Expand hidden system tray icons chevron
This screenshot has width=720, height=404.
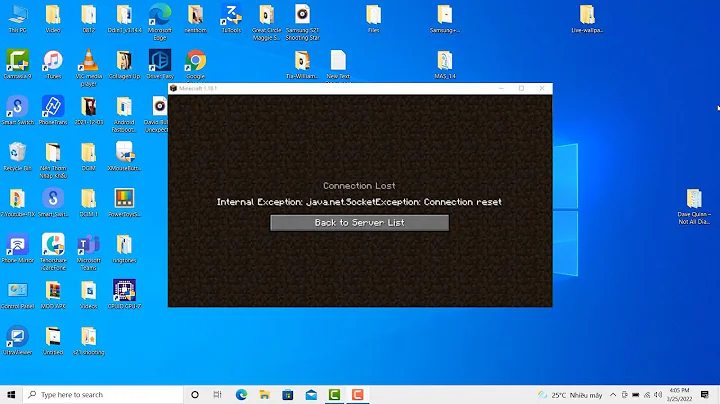point(613,395)
